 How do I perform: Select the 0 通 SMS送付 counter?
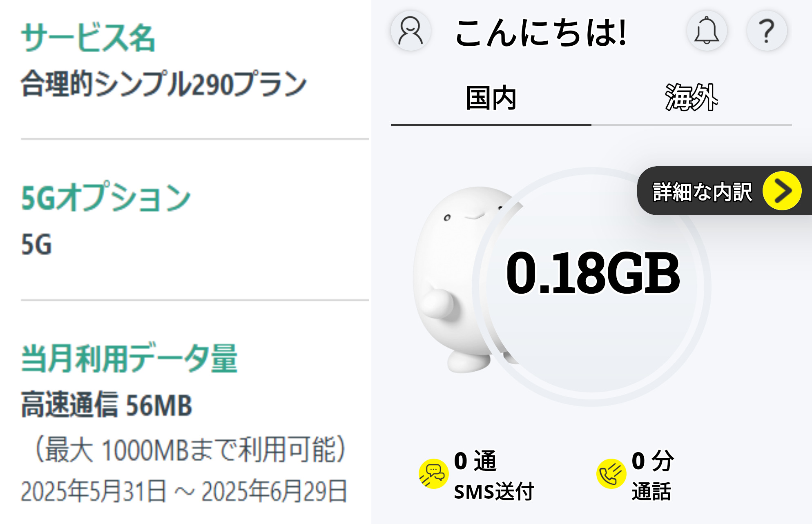[x=493, y=476]
